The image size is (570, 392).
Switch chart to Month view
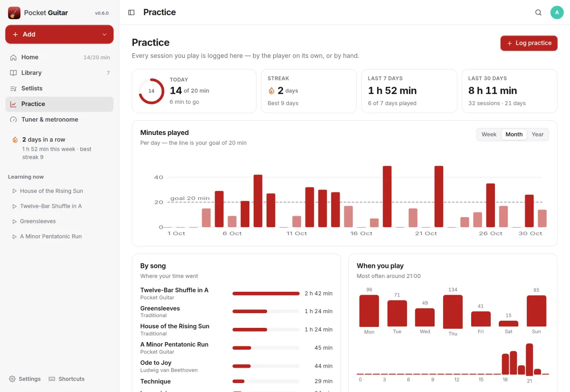point(514,134)
